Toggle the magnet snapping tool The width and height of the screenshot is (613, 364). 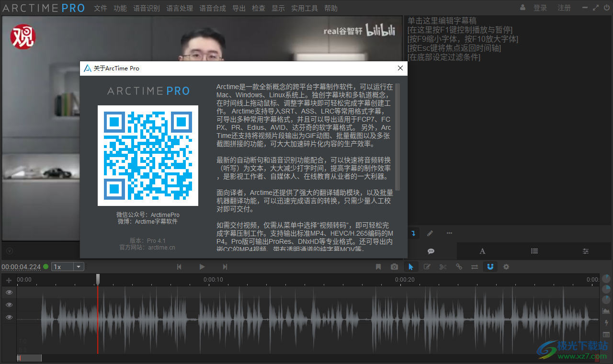(490, 267)
